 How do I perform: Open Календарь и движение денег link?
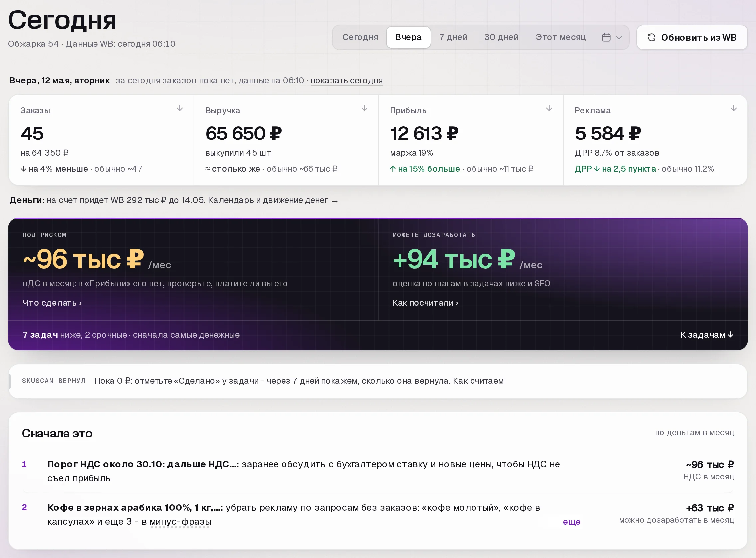click(x=273, y=200)
